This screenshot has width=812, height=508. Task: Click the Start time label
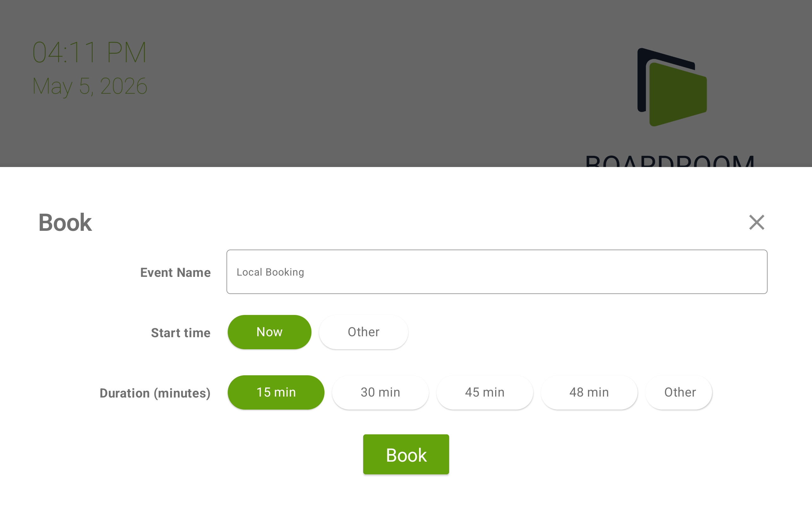[181, 333]
